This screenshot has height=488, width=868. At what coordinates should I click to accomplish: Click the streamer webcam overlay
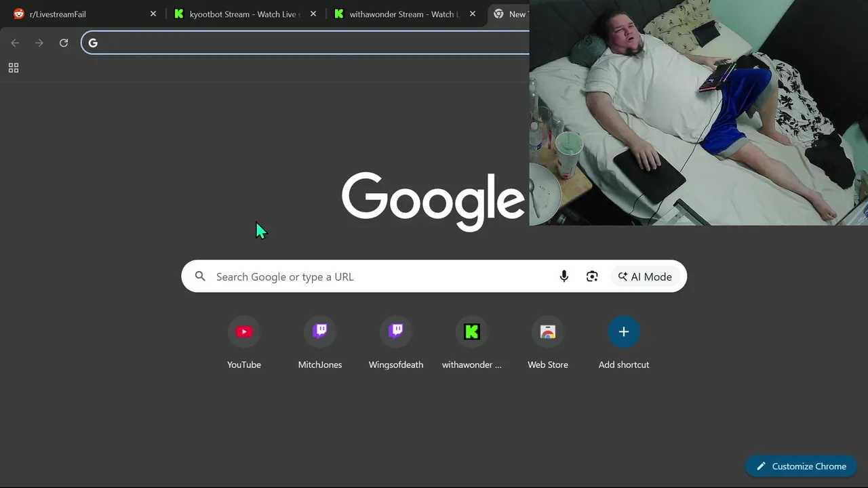pos(698,113)
